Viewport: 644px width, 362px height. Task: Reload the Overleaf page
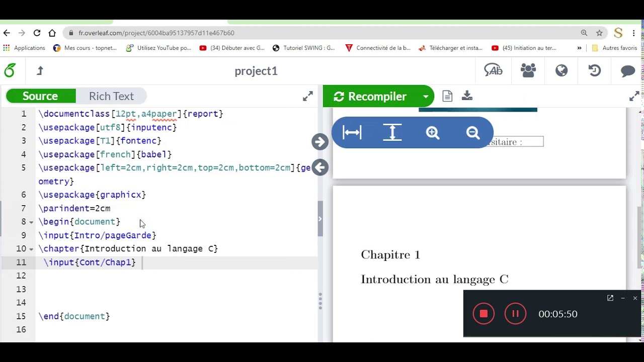click(x=37, y=33)
